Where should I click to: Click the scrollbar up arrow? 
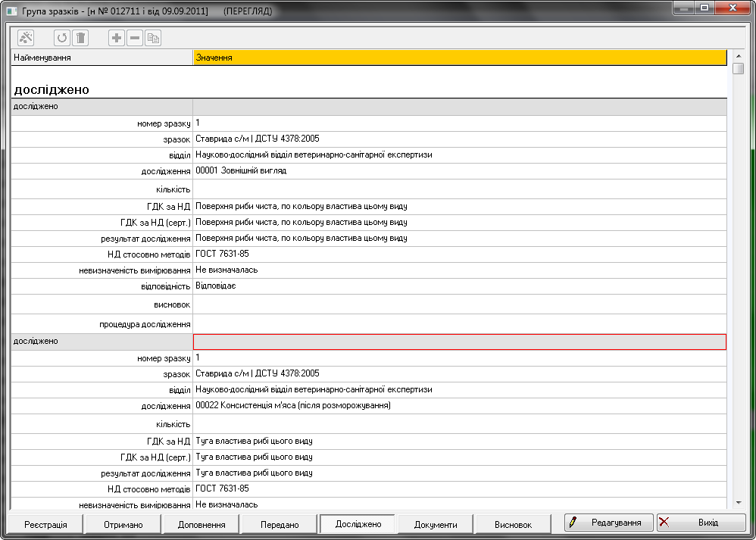click(x=738, y=55)
